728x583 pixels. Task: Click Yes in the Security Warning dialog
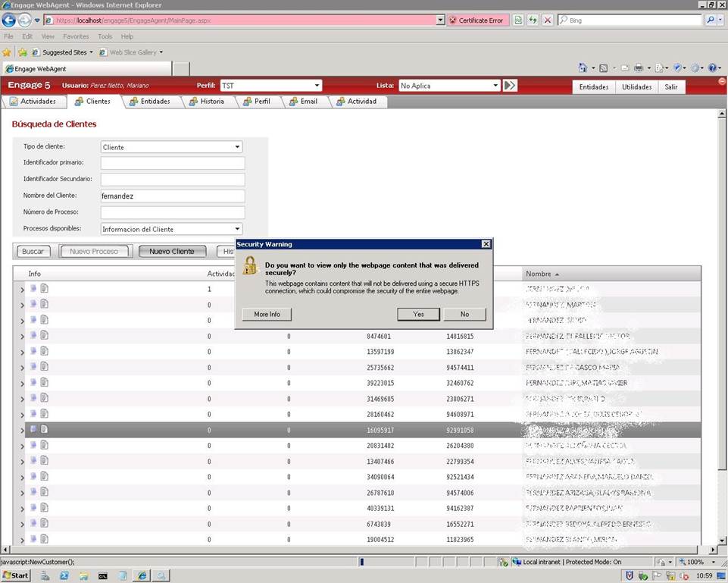419,314
